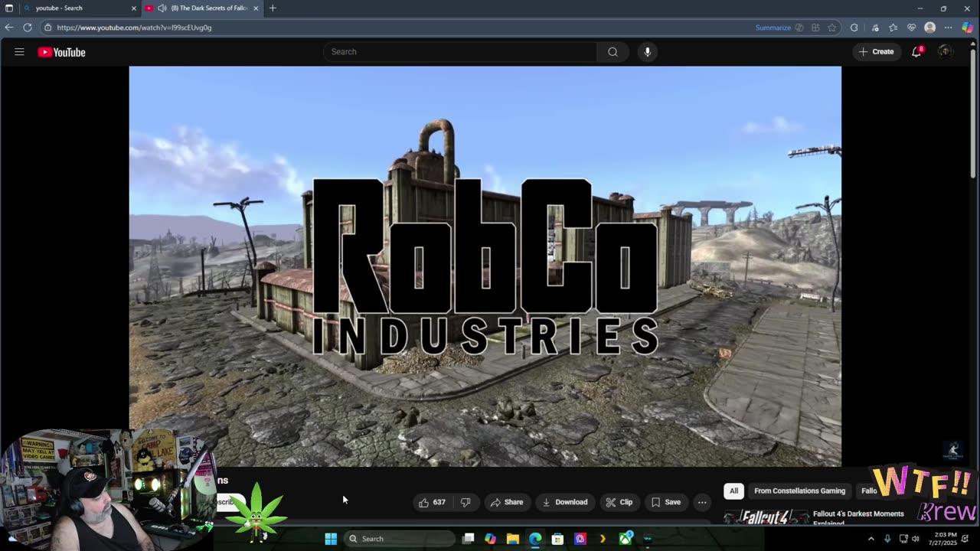Open YouTube notifications bell
The height and width of the screenshot is (551, 980).
916,52
